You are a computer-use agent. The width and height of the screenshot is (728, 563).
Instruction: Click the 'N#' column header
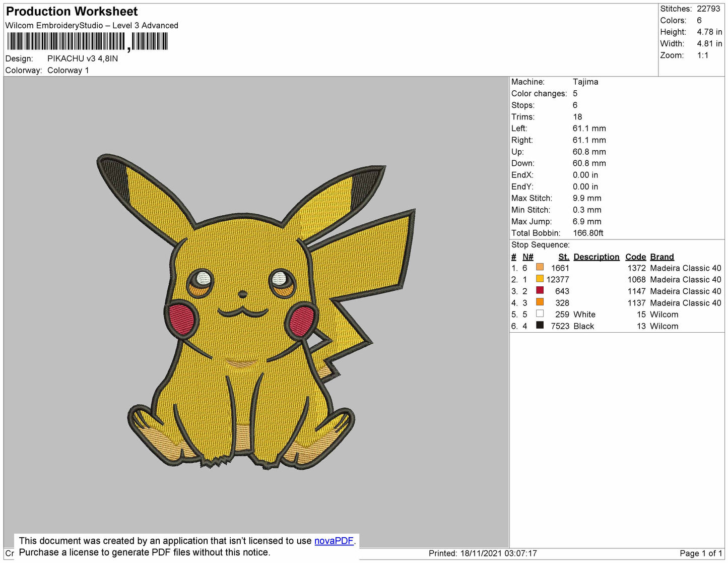click(527, 257)
